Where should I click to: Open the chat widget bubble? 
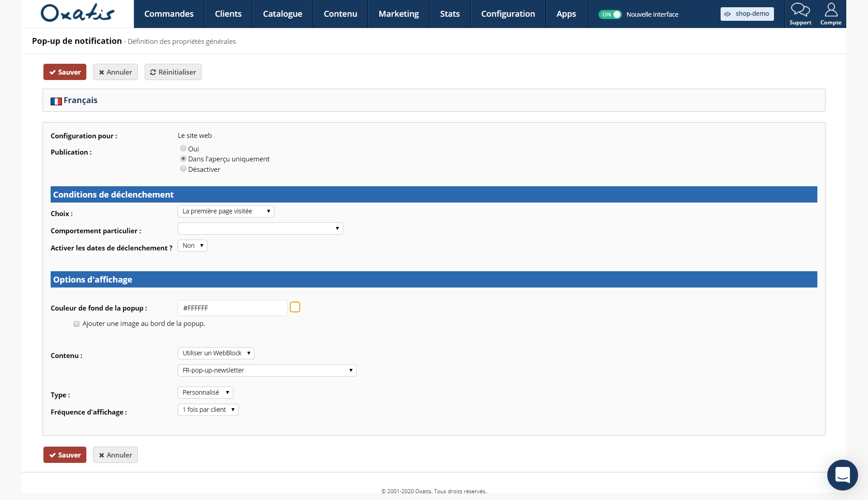842,475
